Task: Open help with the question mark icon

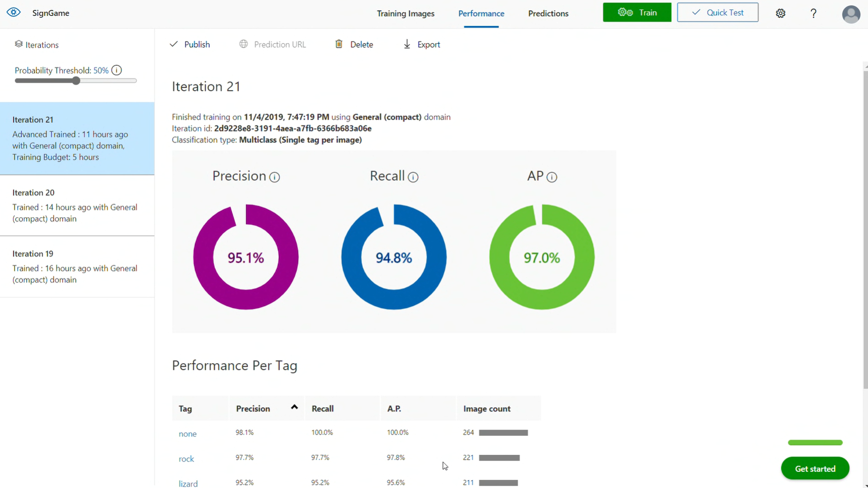Action: [813, 13]
